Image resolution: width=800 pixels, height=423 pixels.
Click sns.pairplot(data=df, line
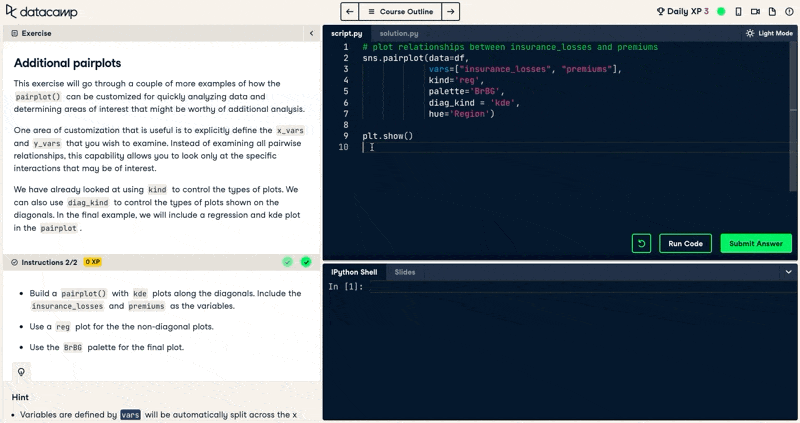click(x=415, y=58)
